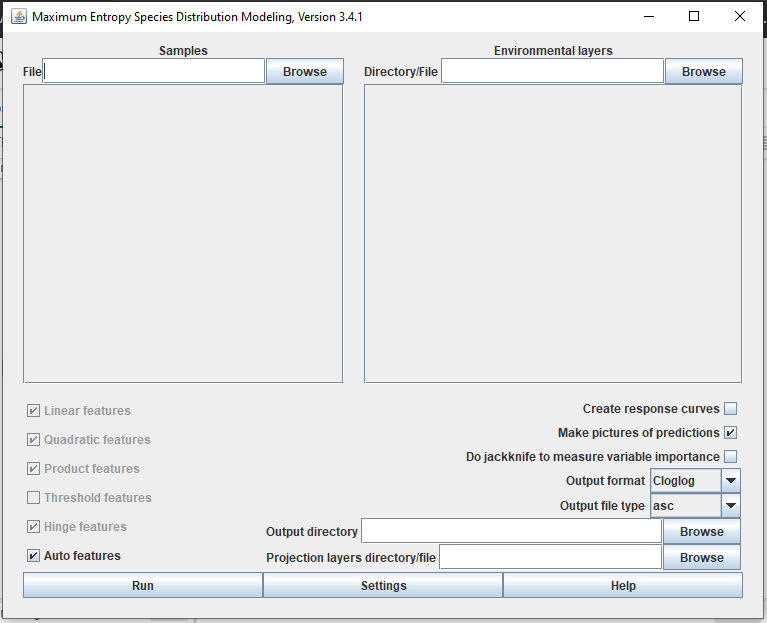
Task: Click the Java icon in title bar
Action: tap(18, 16)
